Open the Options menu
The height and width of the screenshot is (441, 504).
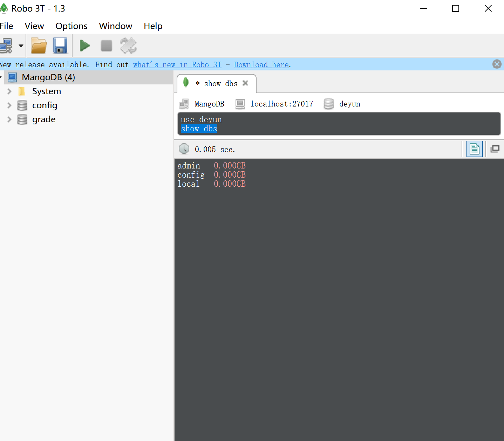point(71,26)
